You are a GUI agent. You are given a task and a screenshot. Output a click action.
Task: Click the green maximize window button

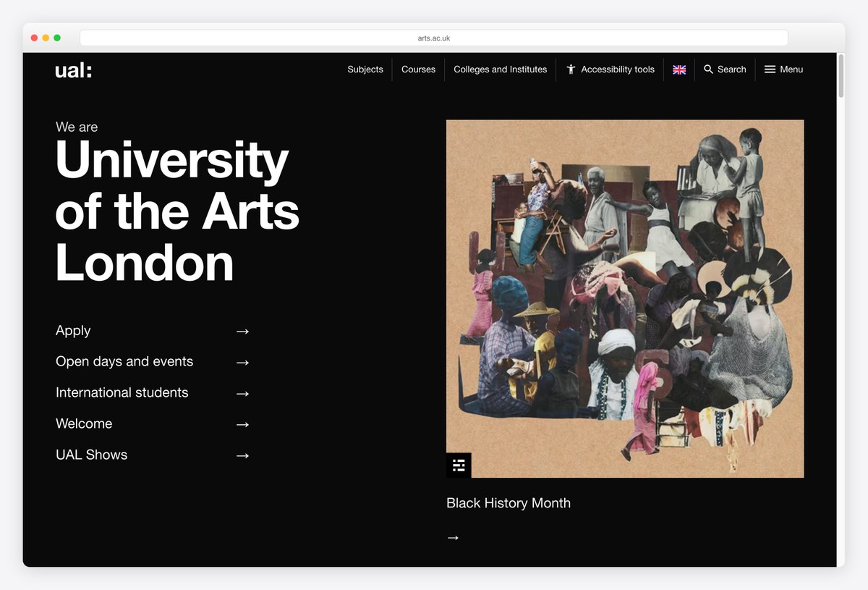(x=57, y=38)
